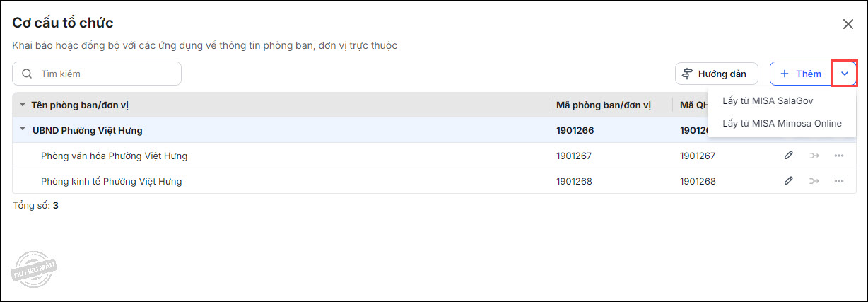The image size is (868, 302).
Task: Click move arrow icon for Phòng văn hóa row
Action: (814, 156)
